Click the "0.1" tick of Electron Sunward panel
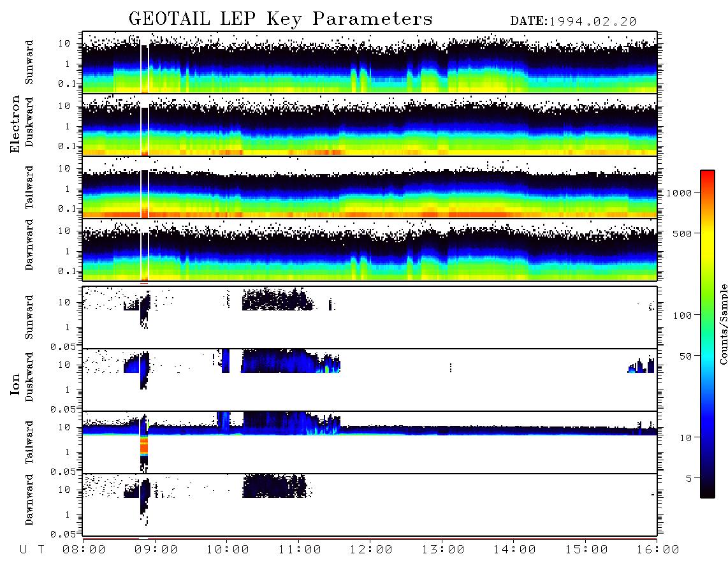Image resolution: width=728 pixels, height=561 pixels. tap(68, 84)
